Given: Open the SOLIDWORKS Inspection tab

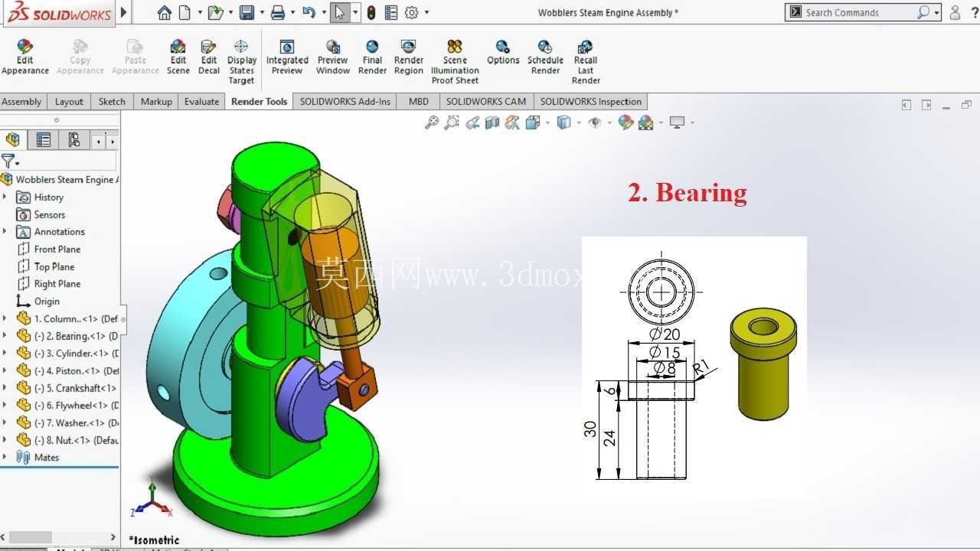Looking at the screenshot, I should [591, 101].
